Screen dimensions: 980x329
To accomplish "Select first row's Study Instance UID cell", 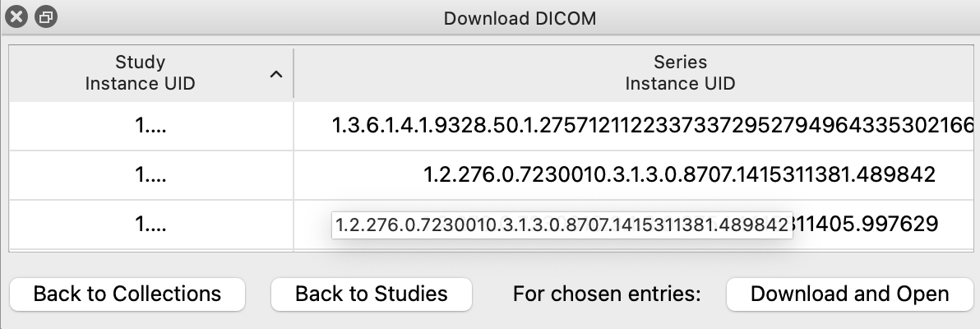I will pos(150,127).
